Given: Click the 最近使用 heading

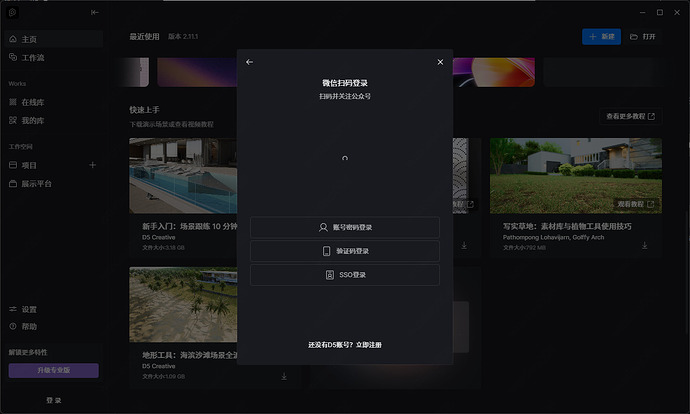Looking at the screenshot, I should pos(144,37).
